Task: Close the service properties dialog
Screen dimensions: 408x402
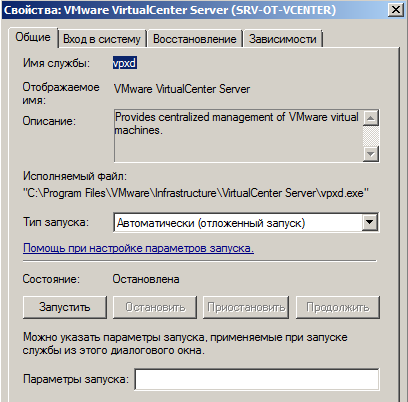Action: (396, 9)
